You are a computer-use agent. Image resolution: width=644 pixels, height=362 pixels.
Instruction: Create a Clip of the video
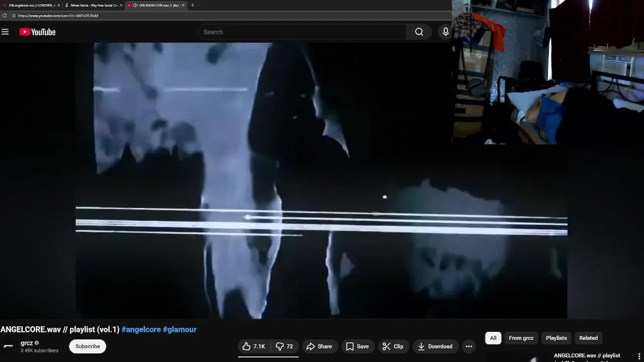click(393, 346)
